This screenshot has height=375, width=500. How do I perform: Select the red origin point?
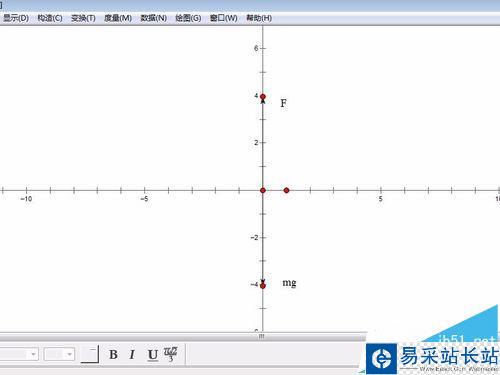(263, 190)
